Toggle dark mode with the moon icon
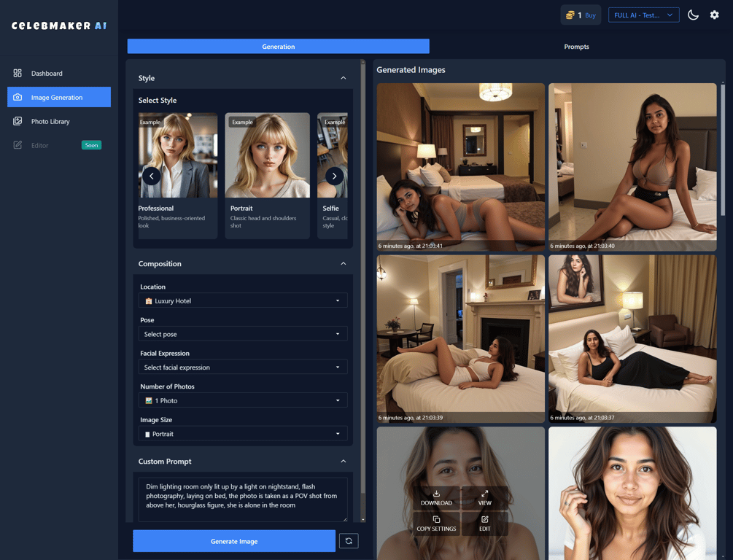733x560 pixels. pyautogui.click(x=693, y=15)
